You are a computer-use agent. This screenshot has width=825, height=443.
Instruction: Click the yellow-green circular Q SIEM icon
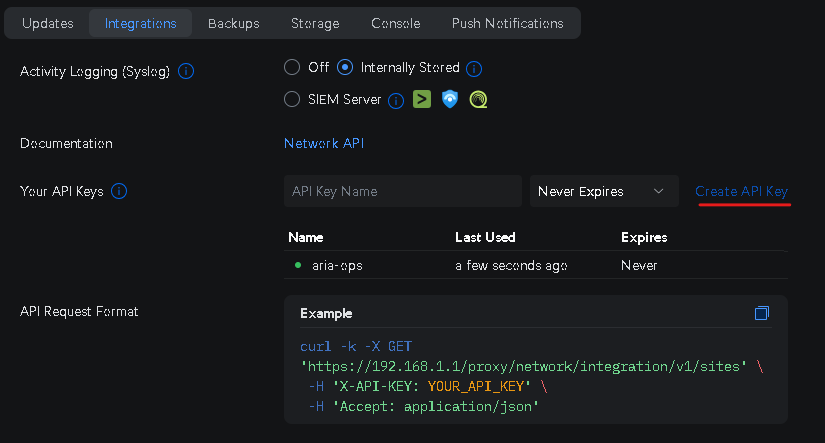pyautogui.click(x=478, y=99)
